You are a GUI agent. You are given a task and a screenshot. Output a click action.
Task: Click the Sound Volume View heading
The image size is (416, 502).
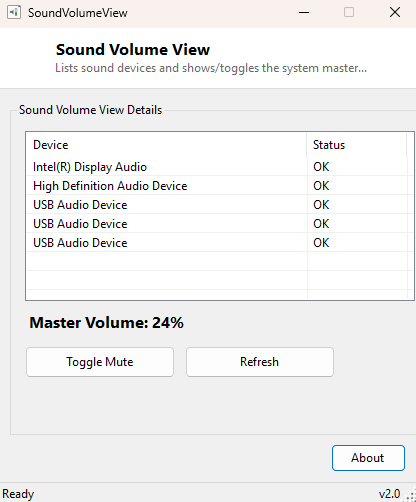(133, 50)
